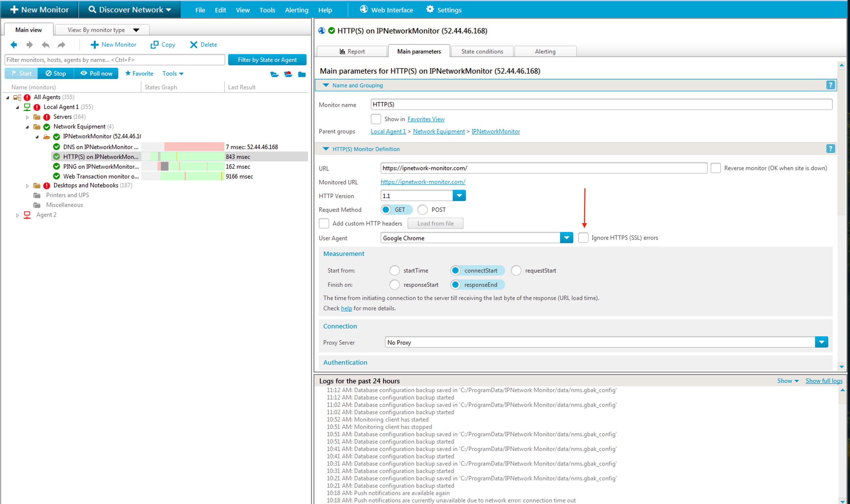Click the green status icon of DNS monitor
Screen dimensions: 850x504
pyautogui.click(x=56, y=147)
